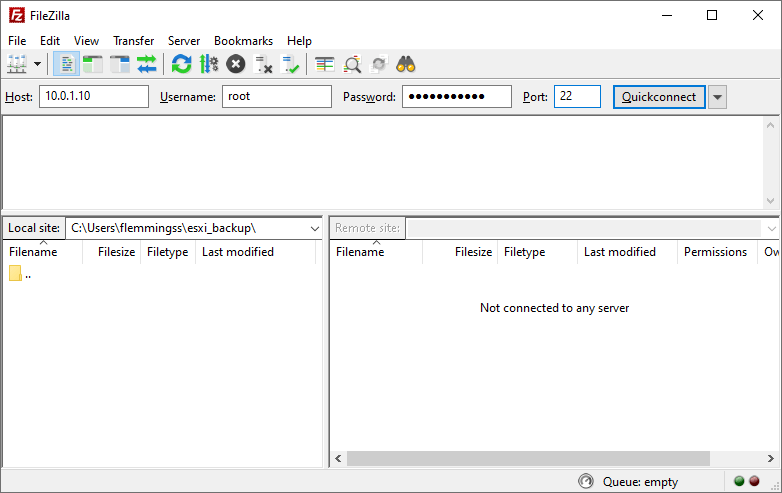The image size is (782, 493).
Task: Open the Bookmarks menu
Action: click(x=243, y=41)
